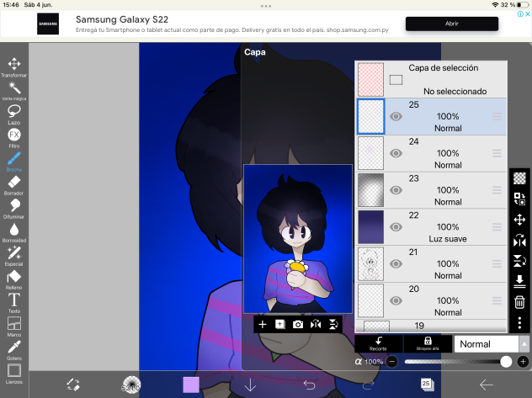Screen dimensions: 532x398
Task: Redo the last action
Action: pyautogui.click(x=368, y=385)
